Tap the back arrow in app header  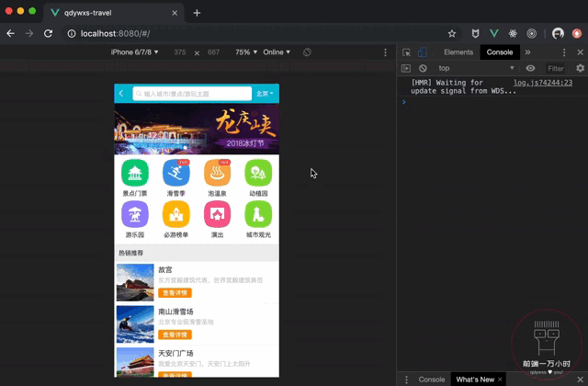[121, 94]
